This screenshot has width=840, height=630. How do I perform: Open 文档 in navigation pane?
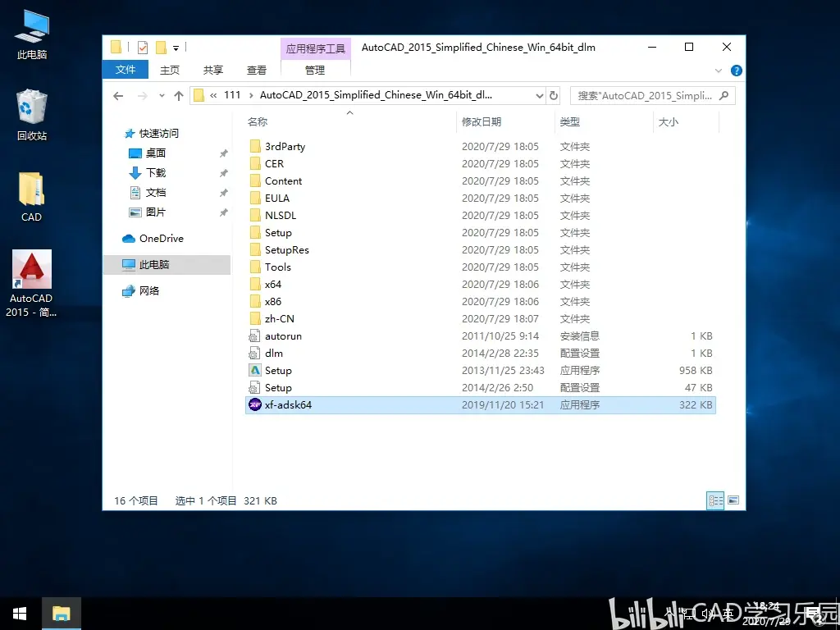click(155, 192)
